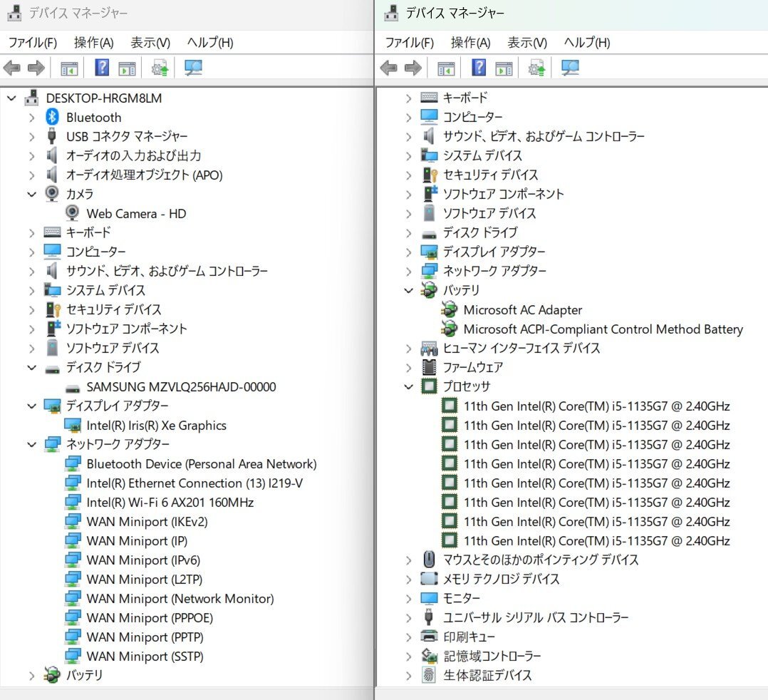Click the update driver icon in the left window toolbar

pos(160,68)
